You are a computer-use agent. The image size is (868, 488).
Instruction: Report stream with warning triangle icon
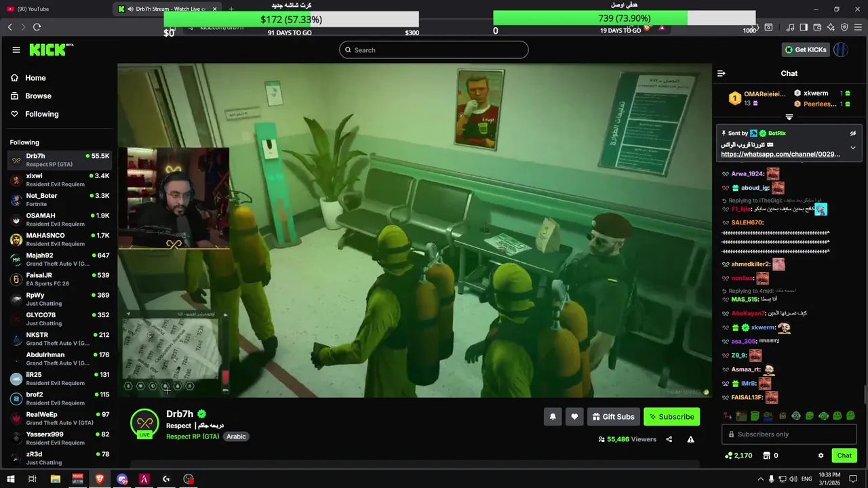[x=690, y=439]
